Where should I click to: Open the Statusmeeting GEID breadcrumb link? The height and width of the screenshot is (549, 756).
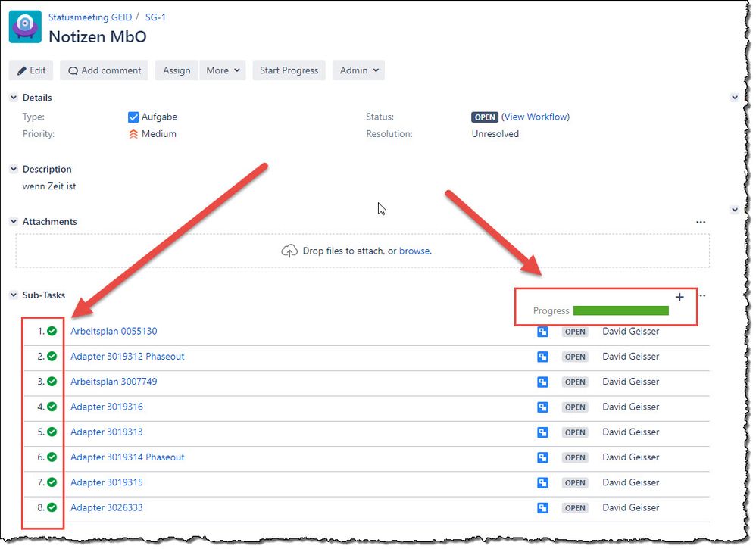pyautogui.click(x=89, y=17)
